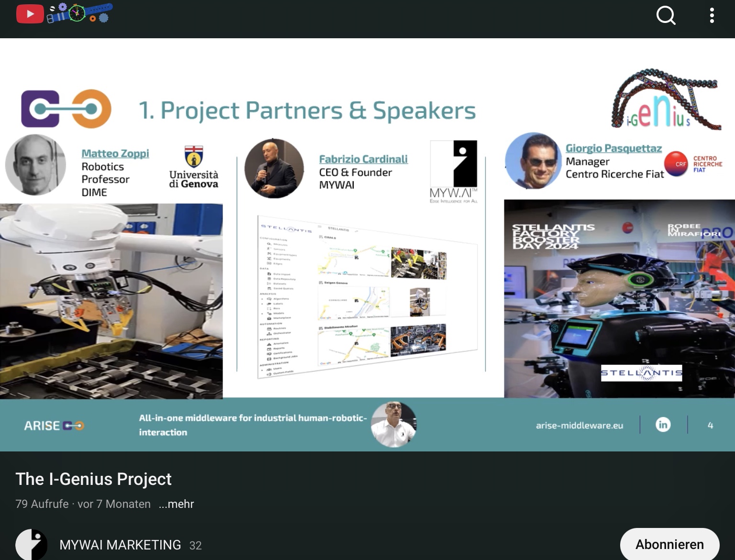Click the Università di Genova logo

click(194, 168)
